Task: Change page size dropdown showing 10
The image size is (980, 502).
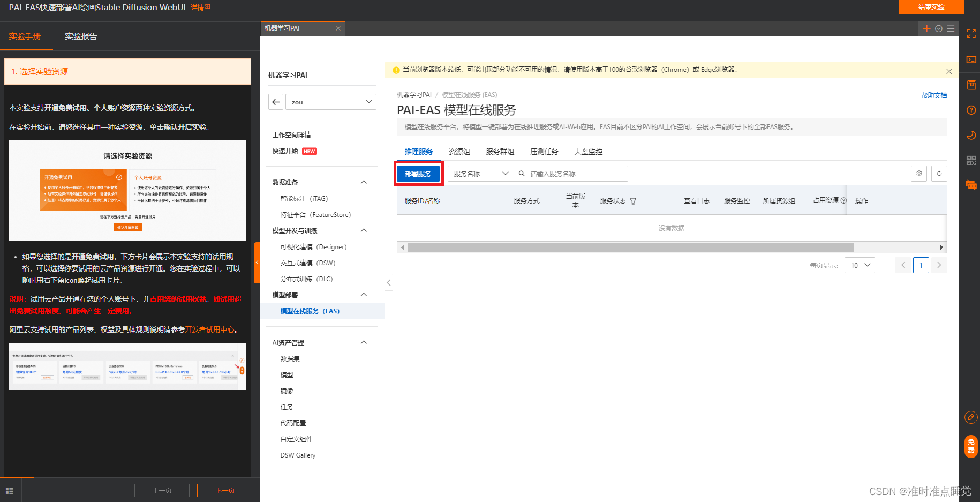Action: pos(860,265)
